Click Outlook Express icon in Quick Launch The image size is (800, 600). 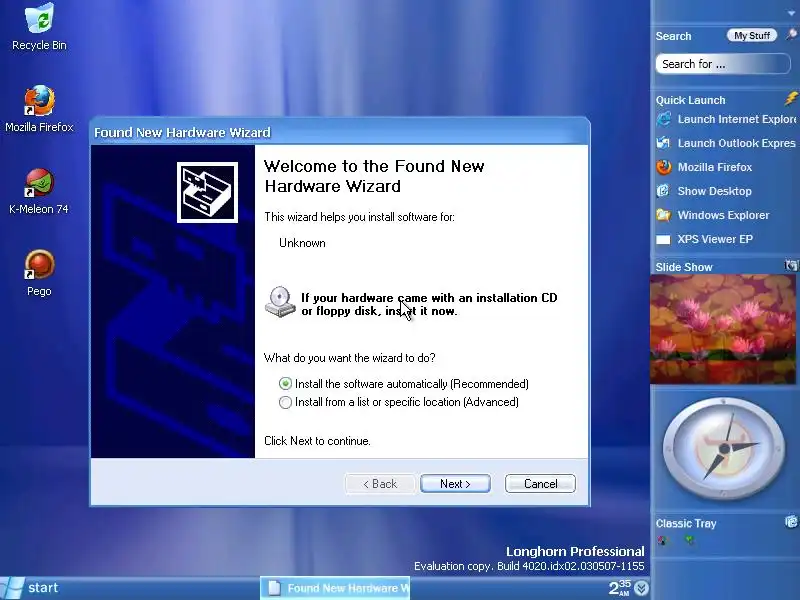(664, 143)
